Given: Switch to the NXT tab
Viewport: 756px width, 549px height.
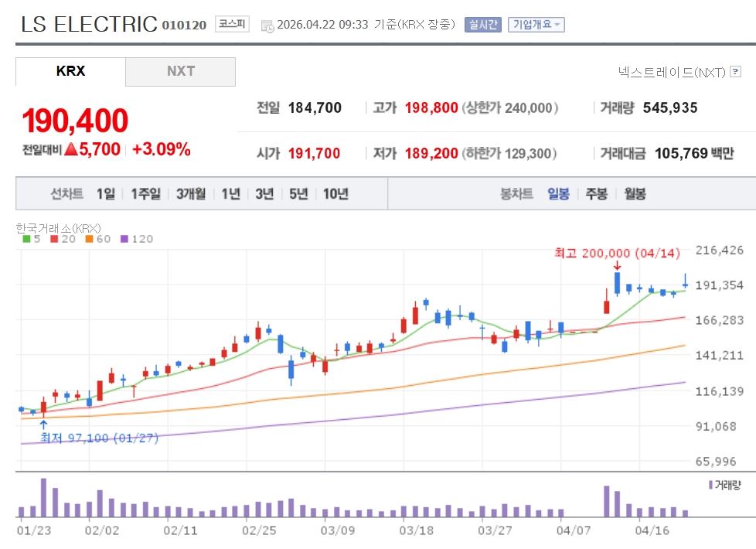Looking at the screenshot, I should point(180,71).
